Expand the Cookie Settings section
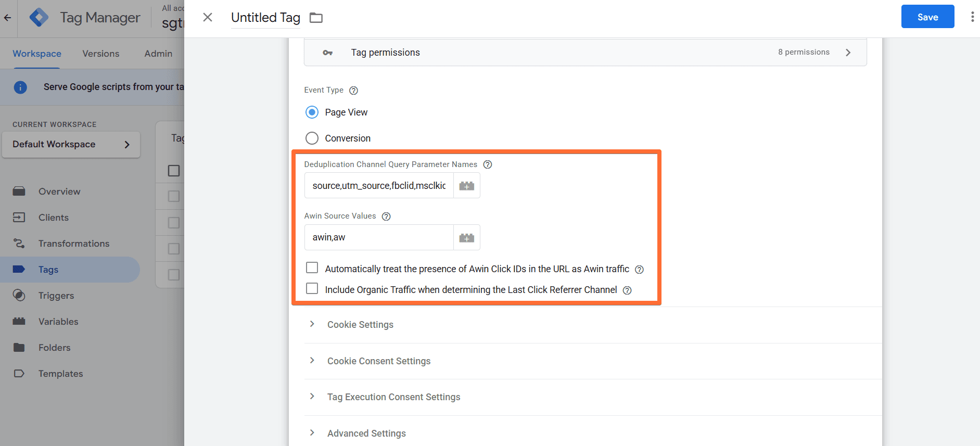This screenshot has height=446, width=980. 360,325
